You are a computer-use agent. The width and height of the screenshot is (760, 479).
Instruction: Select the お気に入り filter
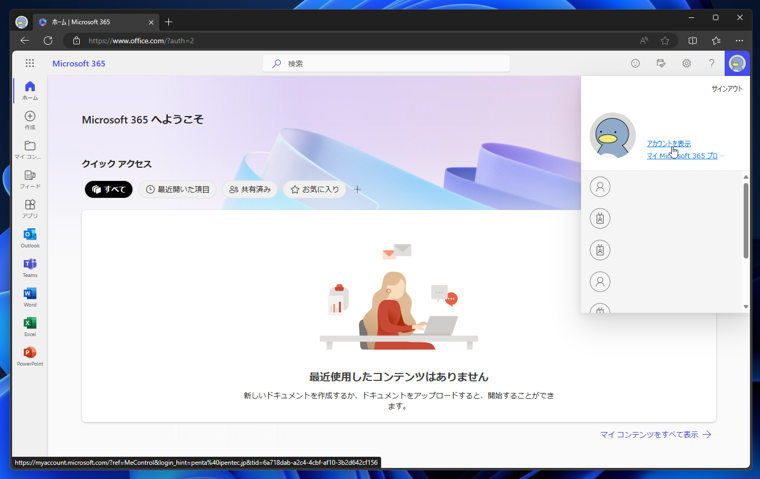[315, 189]
